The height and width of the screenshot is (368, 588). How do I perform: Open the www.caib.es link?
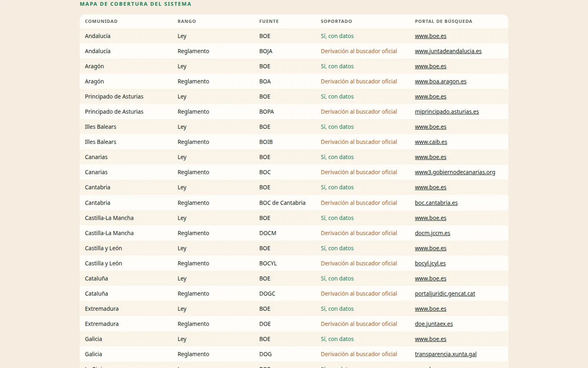tap(431, 142)
